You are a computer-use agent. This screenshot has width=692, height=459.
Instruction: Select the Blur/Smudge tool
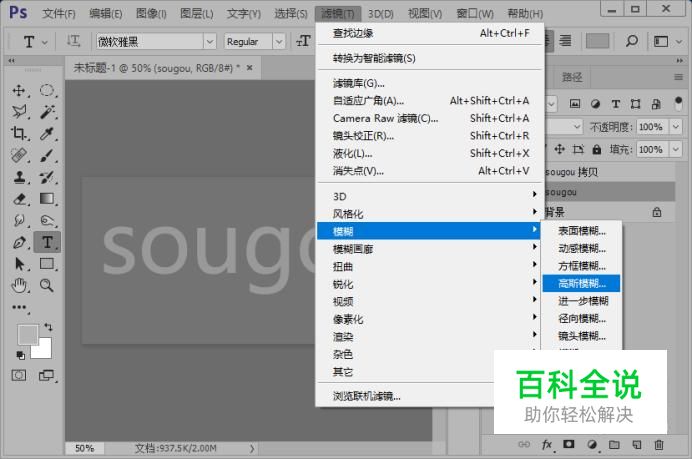[19, 220]
